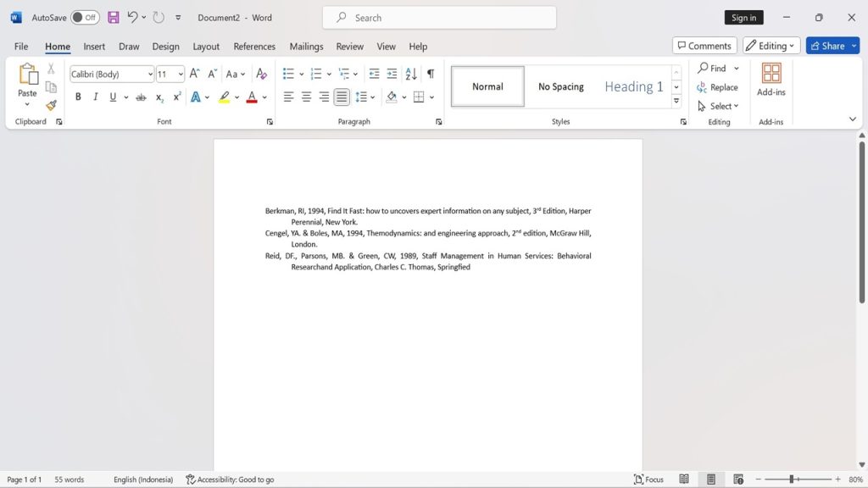Click the Save icon in title bar
This screenshot has width=868, height=488.
[x=114, y=18]
